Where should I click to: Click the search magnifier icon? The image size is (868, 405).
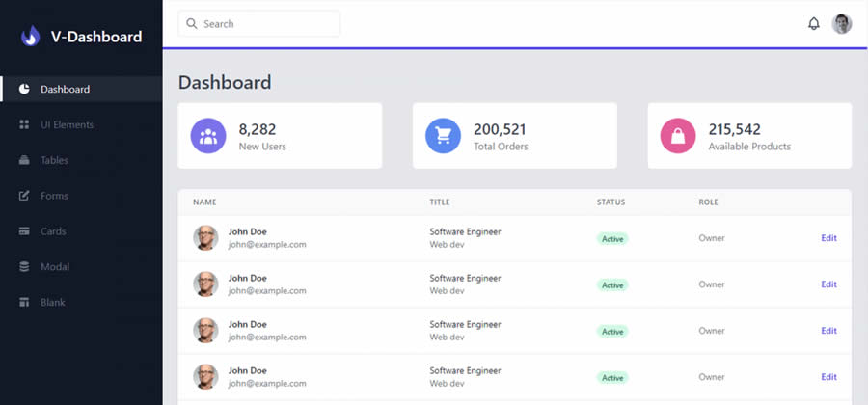[191, 24]
